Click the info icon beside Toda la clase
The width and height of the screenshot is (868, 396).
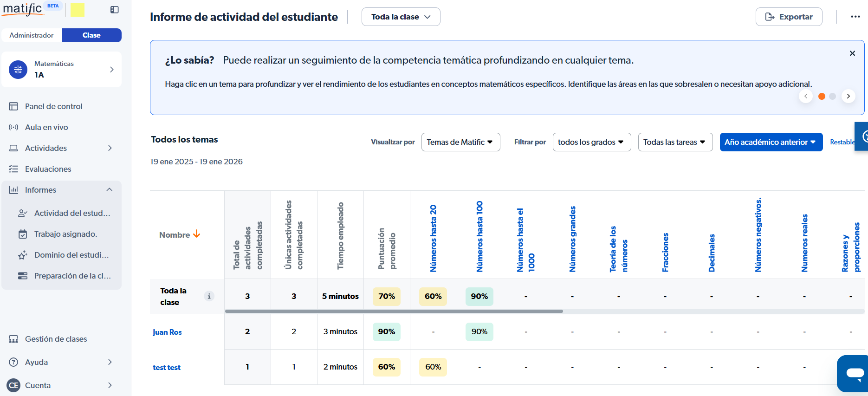click(x=209, y=296)
